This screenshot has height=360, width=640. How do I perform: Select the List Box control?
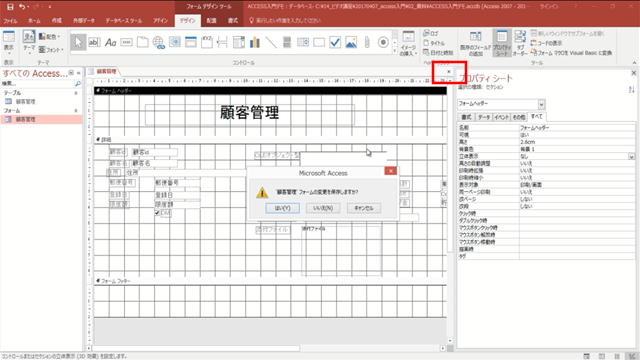pyautogui.click(x=303, y=42)
